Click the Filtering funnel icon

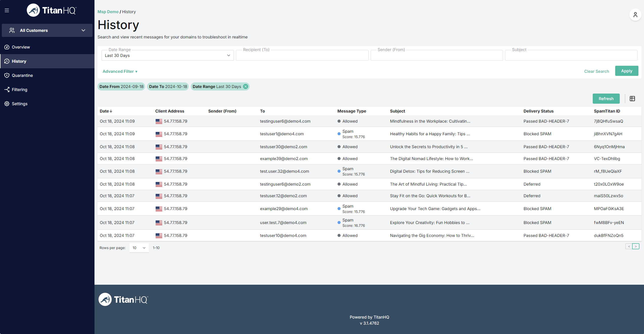pyautogui.click(x=7, y=89)
